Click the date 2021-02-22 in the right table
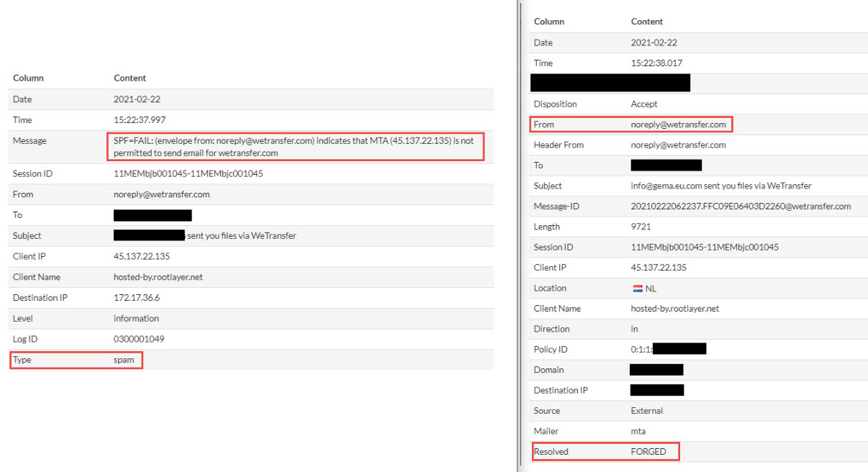Screen dimensions: 868x472 pyautogui.click(x=655, y=42)
